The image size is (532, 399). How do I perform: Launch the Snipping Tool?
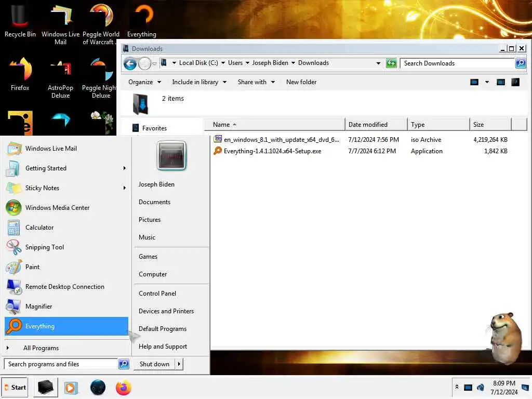coord(66,247)
